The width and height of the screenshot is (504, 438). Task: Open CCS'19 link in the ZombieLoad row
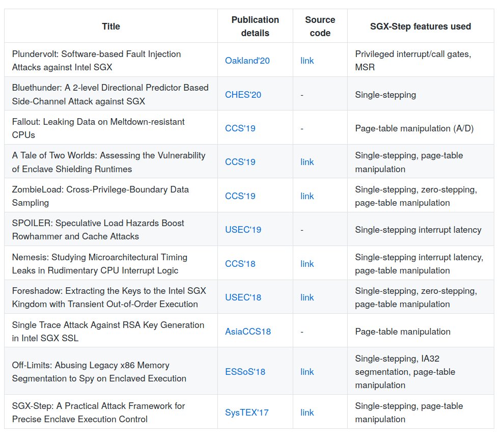240,196
